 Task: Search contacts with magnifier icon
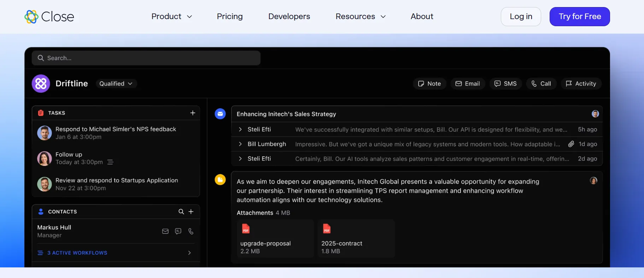tap(181, 212)
